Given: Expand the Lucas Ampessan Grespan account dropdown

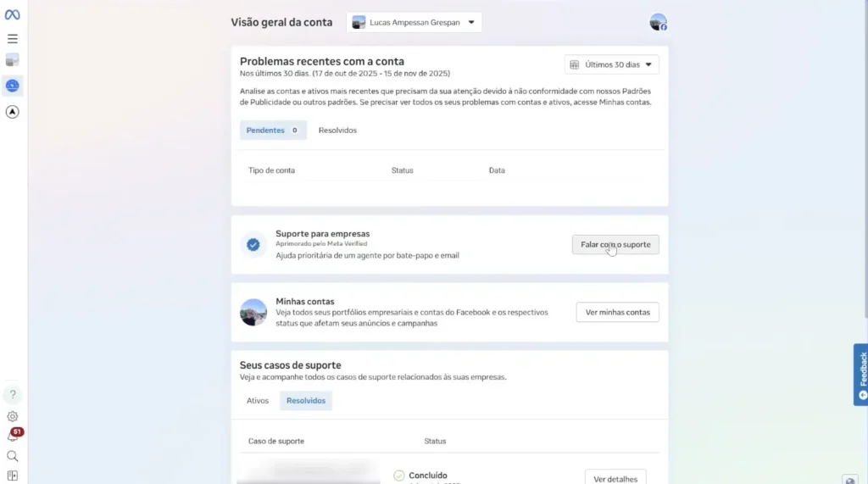Looking at the screenshot, I should (414, 22).
